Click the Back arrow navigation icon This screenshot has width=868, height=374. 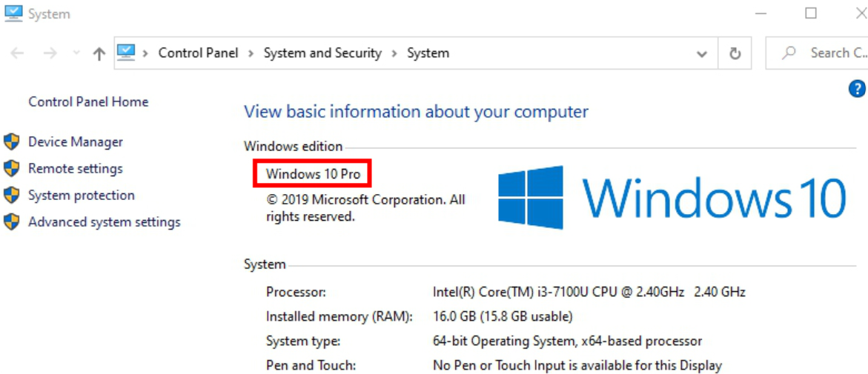[17, 53]
